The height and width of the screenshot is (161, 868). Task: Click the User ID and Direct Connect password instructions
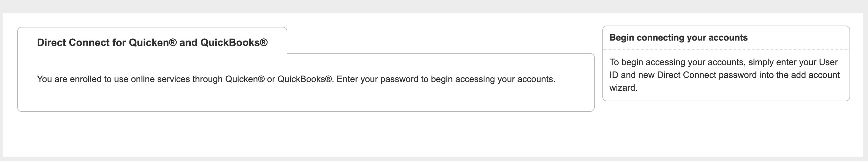click(x=725, y=75)
